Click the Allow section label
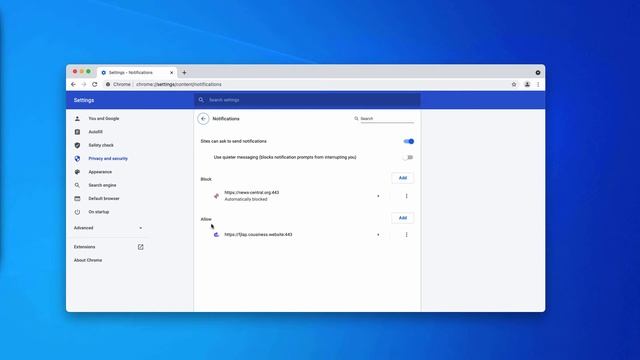640x360 pixels. (x=206, y=219)
